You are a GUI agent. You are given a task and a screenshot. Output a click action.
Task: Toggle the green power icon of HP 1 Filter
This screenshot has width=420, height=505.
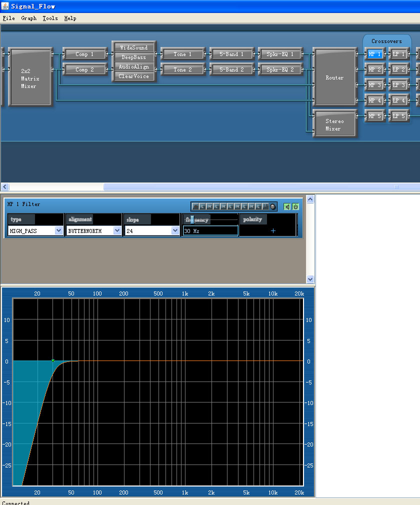click(x=295, y=206)
